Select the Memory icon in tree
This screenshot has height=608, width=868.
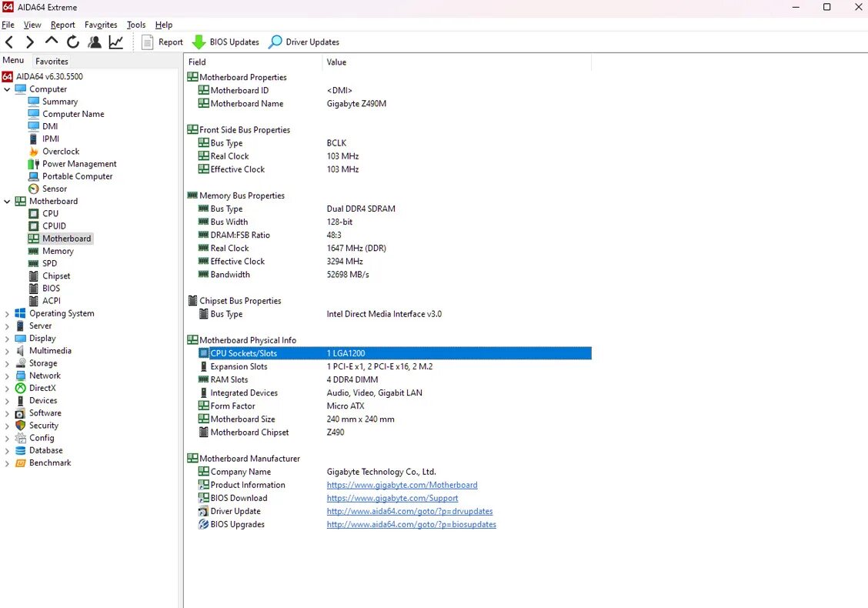point(34,252)
